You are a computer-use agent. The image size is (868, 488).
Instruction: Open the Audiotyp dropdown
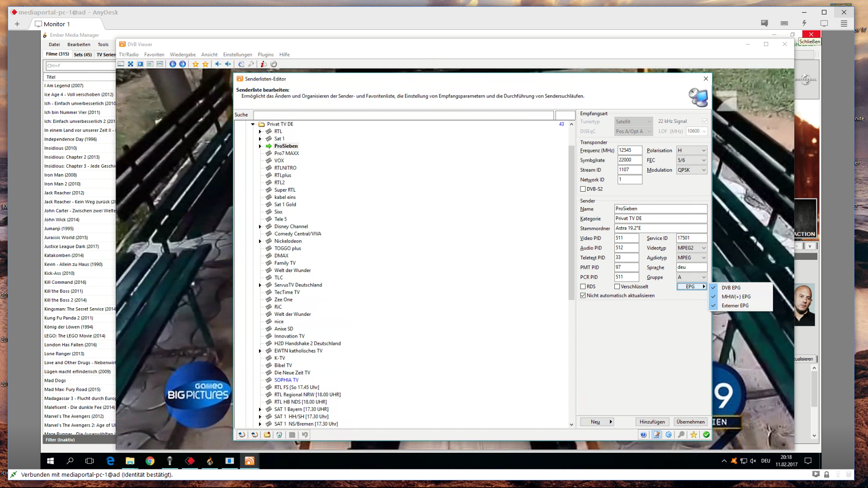(x=692, y=258)
